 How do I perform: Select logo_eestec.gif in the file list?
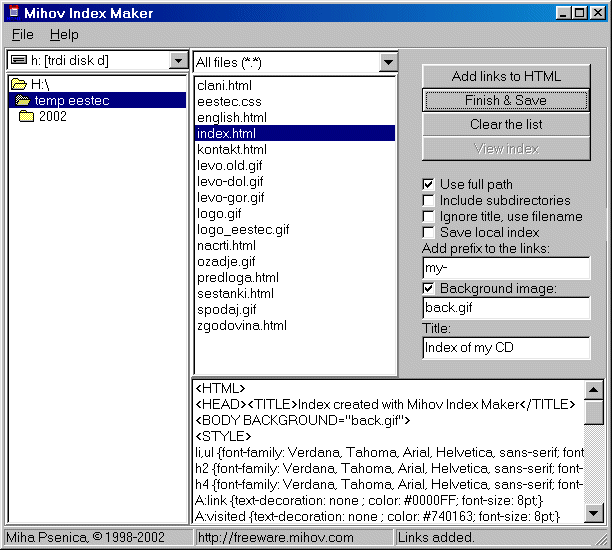pyautogui.click(x=243, y=229)
